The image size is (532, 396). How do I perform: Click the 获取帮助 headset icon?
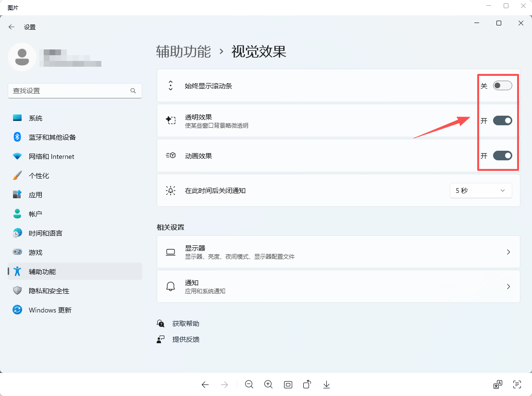(161, 324)
